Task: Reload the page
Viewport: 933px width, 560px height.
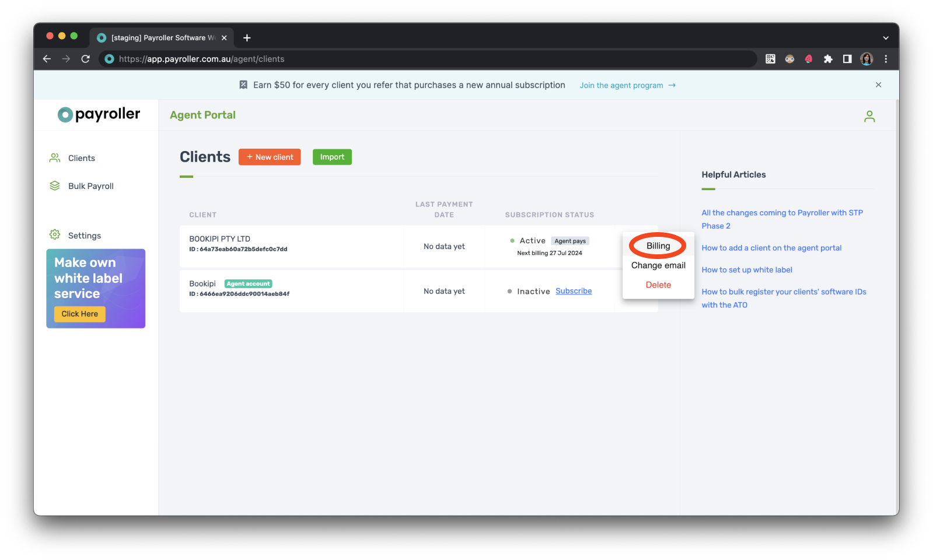Action: click(85, 59)
